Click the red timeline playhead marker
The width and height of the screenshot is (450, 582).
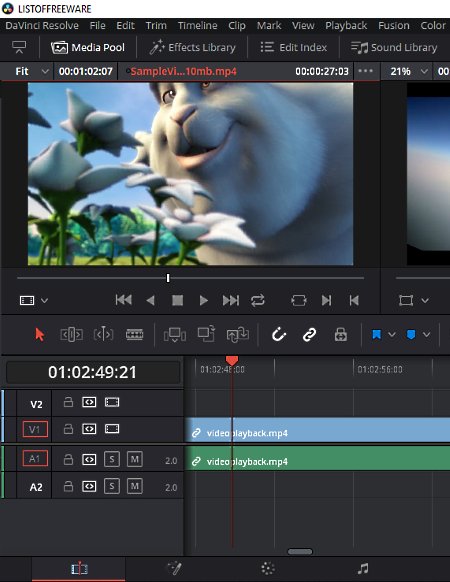click(232, 360)
